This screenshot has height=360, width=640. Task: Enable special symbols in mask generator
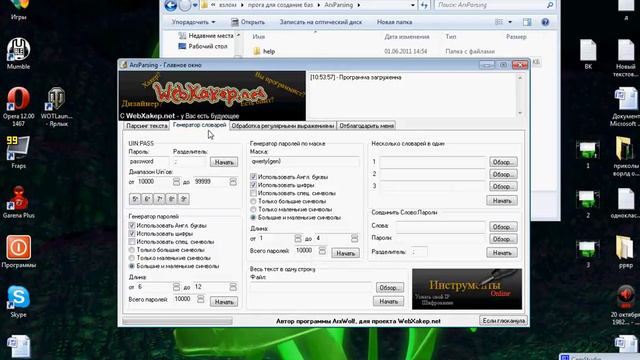pyautogui.click(x=253, y=193)
